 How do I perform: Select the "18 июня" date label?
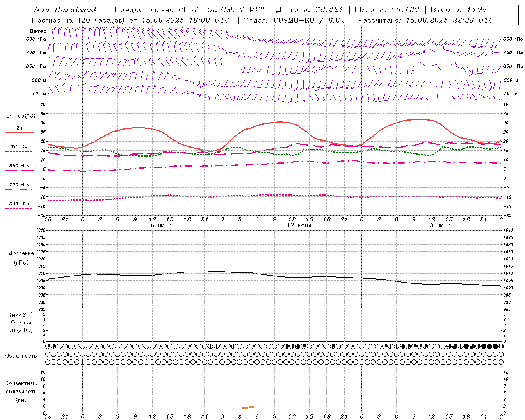(x=438, y=226)
